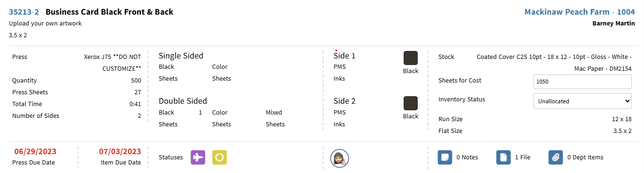644x173 pixels.
Task: Click the 0 Dept Items label
Action: point(585,157)
